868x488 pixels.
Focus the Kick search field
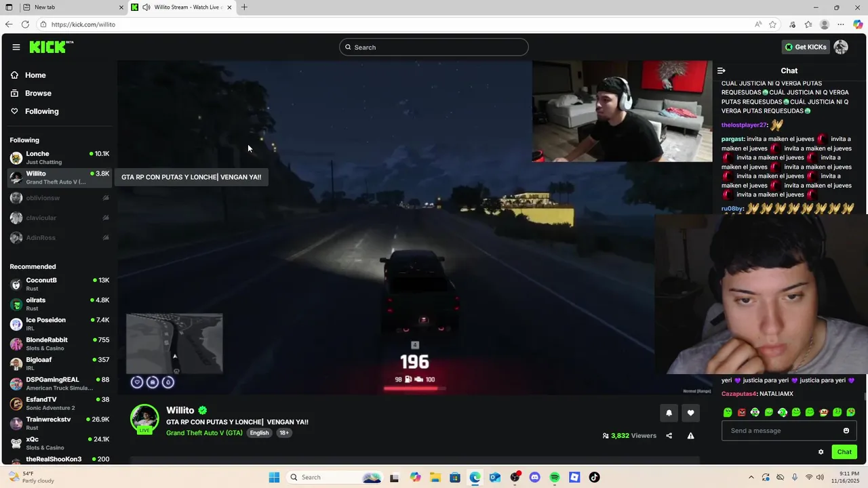(x=434, y=47)
